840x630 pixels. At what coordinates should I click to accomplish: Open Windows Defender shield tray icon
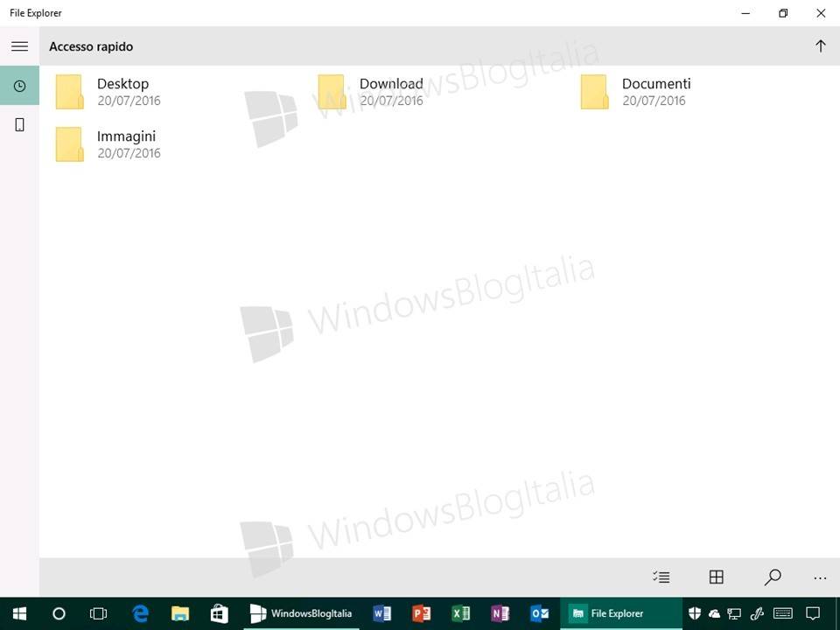pyautogui.click(x=694, y=613)
